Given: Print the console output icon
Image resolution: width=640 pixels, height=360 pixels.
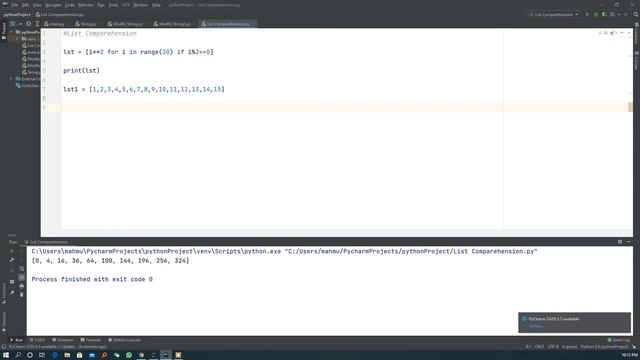Looking at the screenshot, I should 22,286.
